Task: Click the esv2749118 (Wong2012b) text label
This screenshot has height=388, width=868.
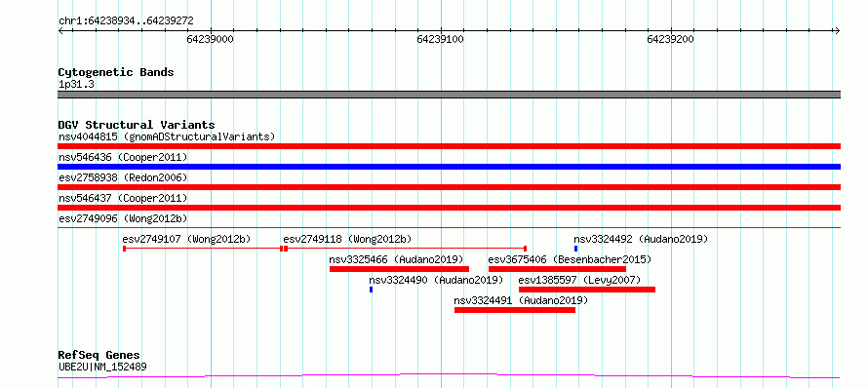Action: (x=347, y=239)
